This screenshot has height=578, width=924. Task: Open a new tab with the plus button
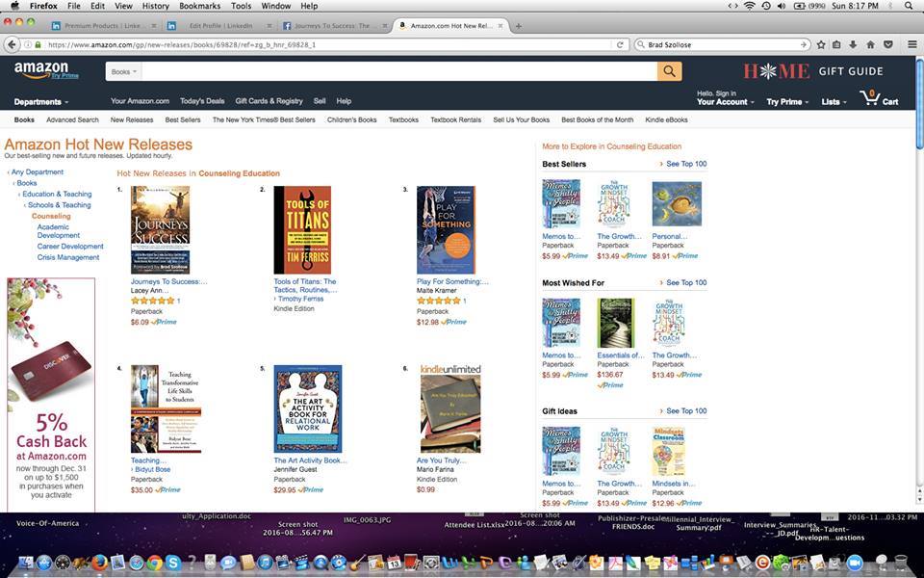click(519, 26)
